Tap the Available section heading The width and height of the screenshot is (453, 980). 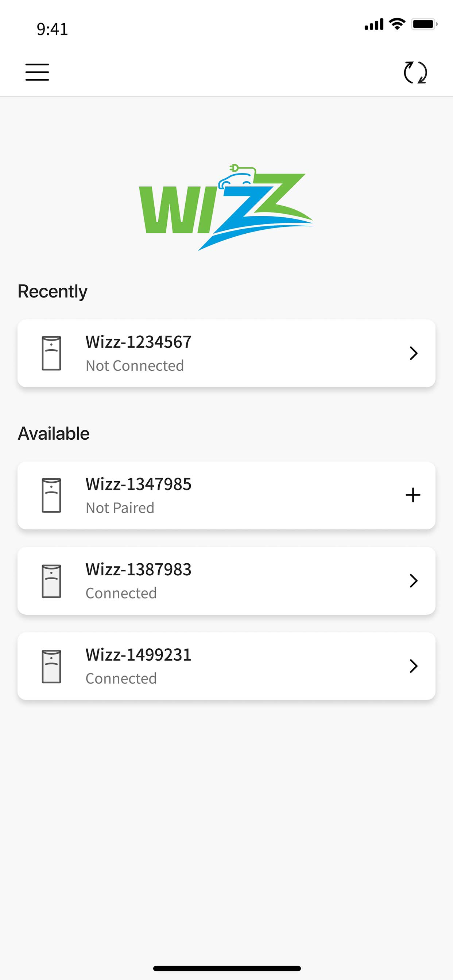click(54, 433)
